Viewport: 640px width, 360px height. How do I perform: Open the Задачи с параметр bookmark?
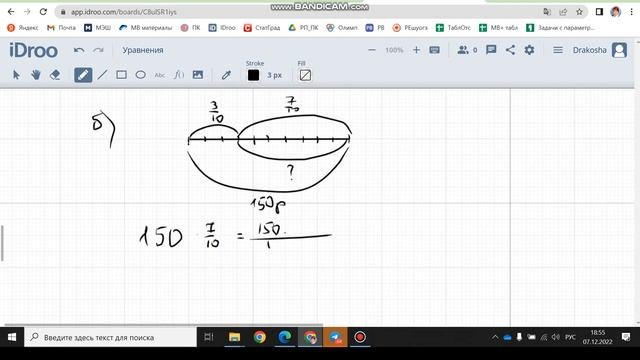coord(560,28)
